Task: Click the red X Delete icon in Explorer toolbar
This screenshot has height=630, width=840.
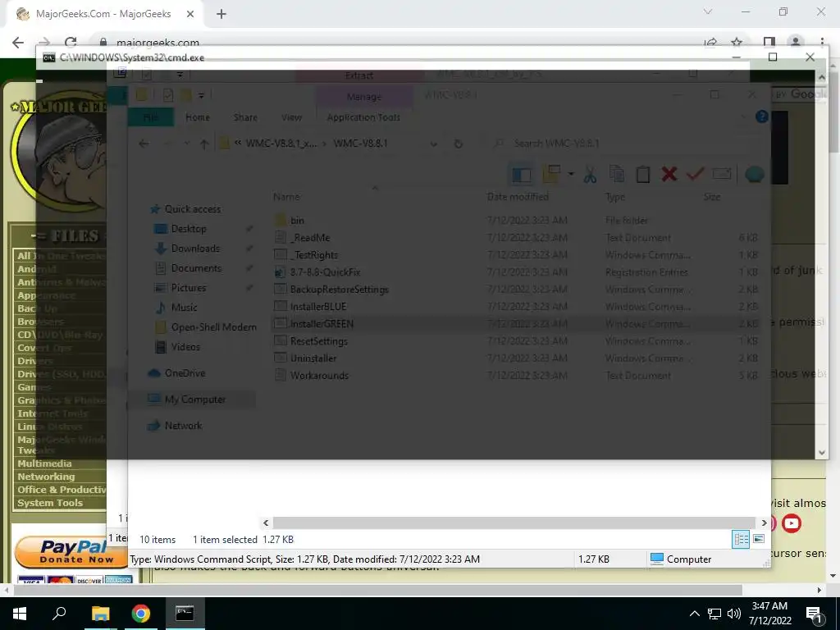Action: [669, 174]
